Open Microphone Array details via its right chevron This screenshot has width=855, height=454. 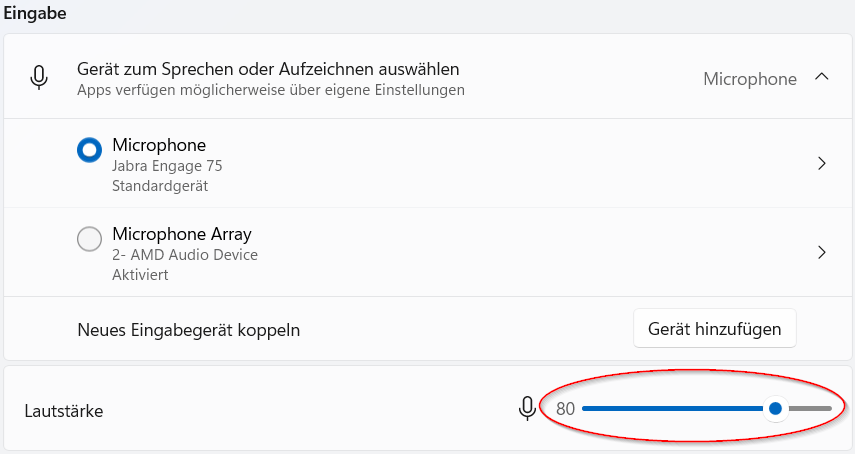click(x=822, y=252)
